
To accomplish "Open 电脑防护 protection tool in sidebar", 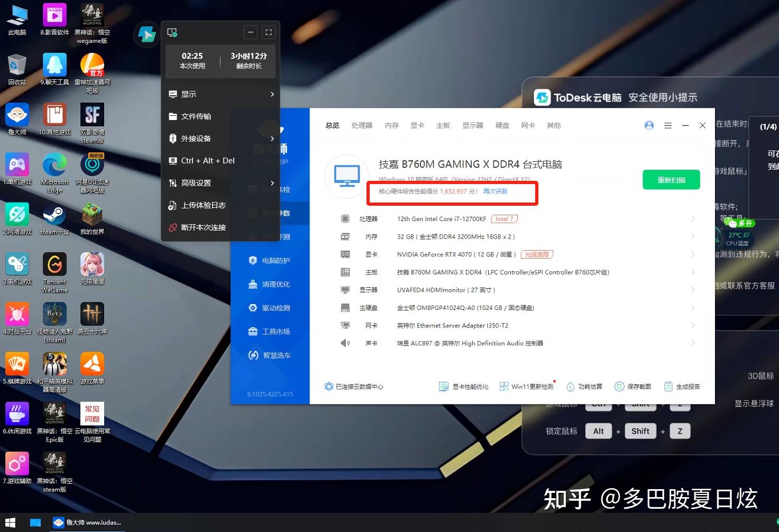I will (269, 260).
